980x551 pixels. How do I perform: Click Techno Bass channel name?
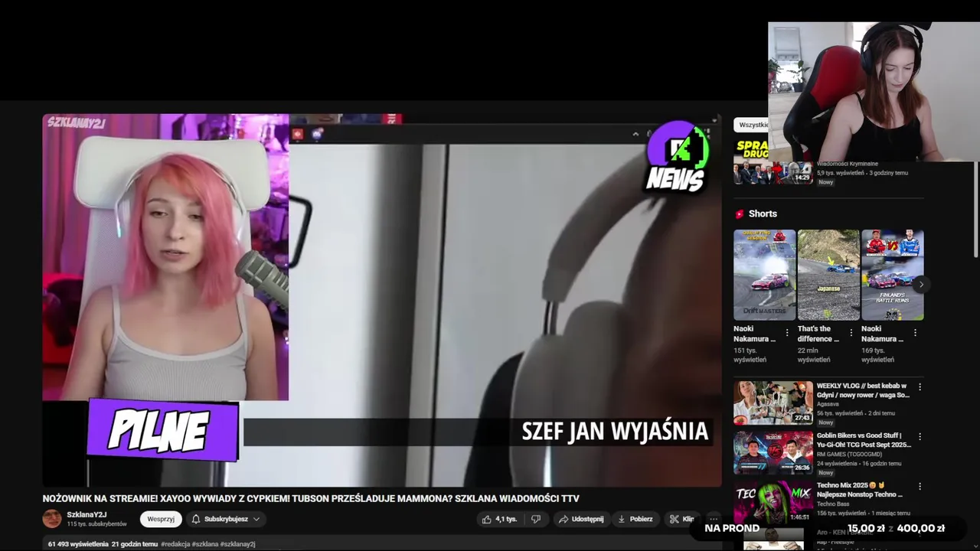(x=833, y=504)
